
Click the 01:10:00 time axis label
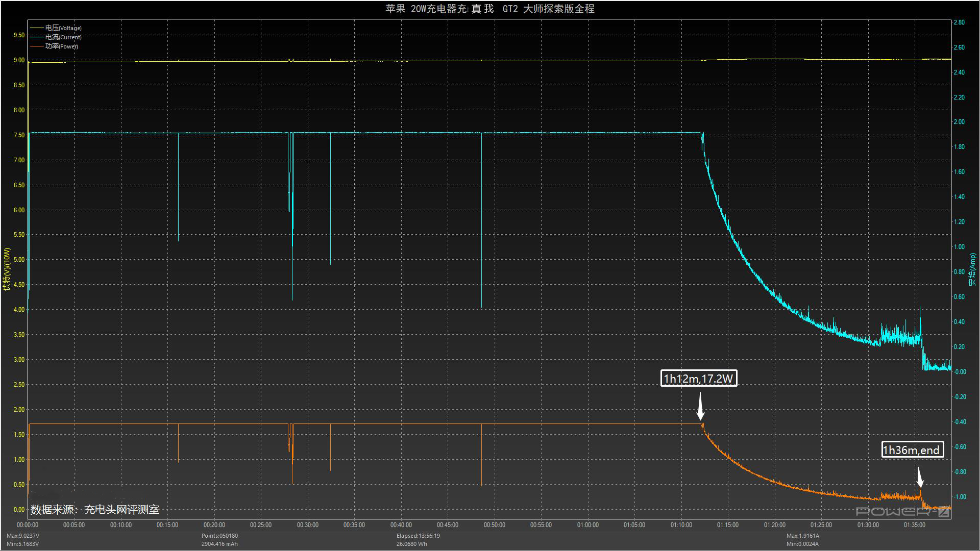(x=681, y=525)
